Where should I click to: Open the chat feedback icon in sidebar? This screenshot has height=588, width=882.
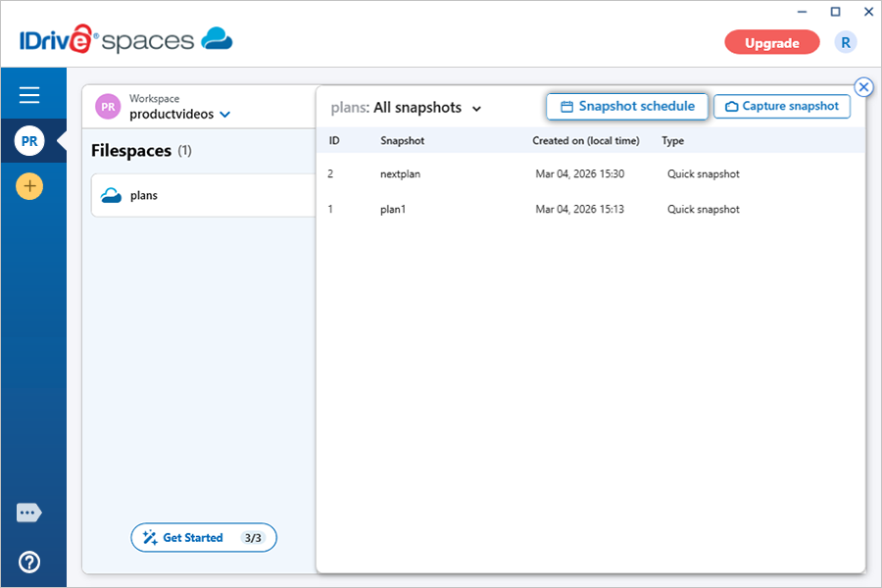click(29, 513)
